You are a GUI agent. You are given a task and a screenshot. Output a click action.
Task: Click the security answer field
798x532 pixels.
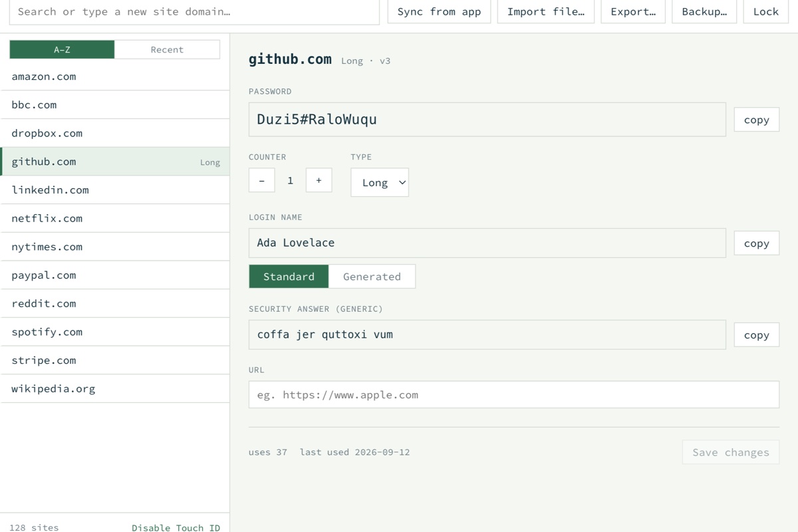point(487,334)
